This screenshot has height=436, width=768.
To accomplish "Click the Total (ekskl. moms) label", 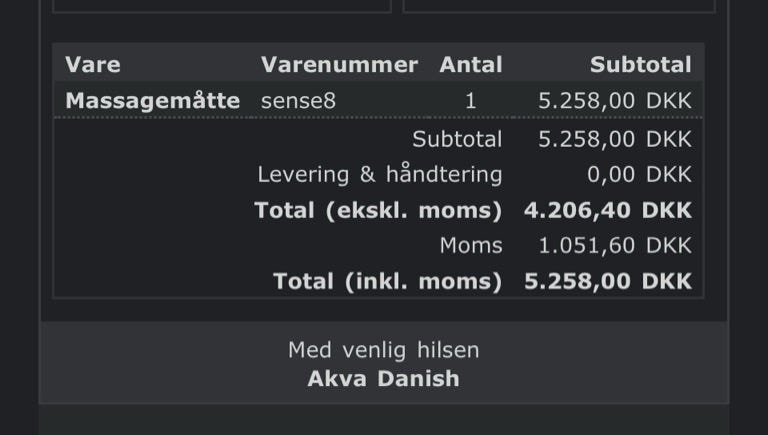I will pos(378,211).
